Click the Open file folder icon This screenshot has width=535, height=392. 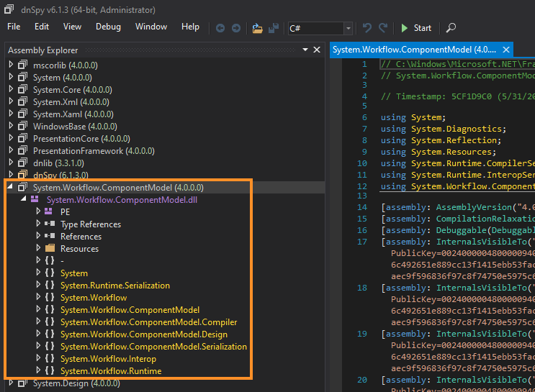(x=258, y=28)
